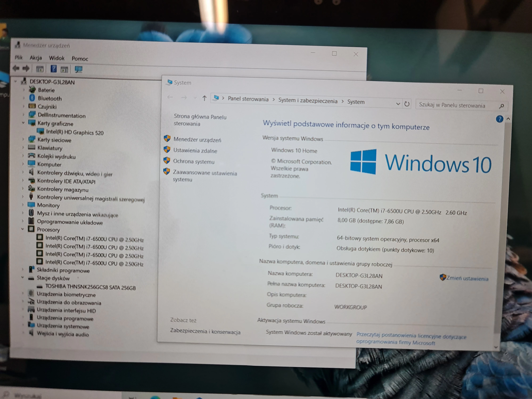Select the DellInstrumentation icon
532x399 pixels.
(32, 115)
